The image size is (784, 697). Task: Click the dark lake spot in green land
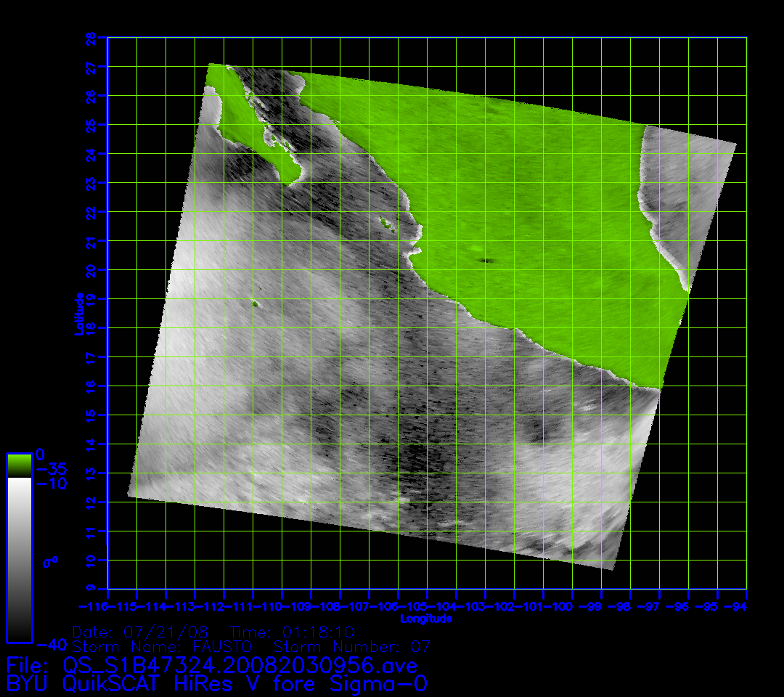point(486,261)
